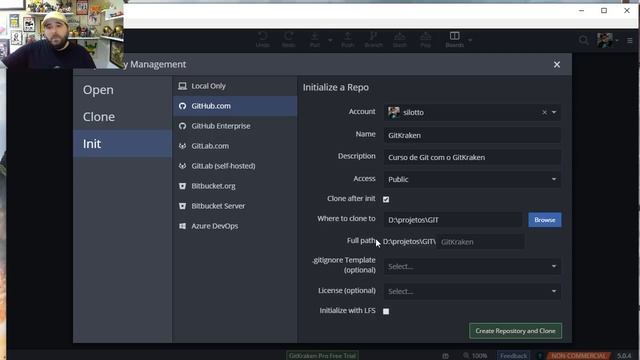Select GitLab (self-hosted) provider
This screenshot has width=640, height=360.
coord(235,166)
